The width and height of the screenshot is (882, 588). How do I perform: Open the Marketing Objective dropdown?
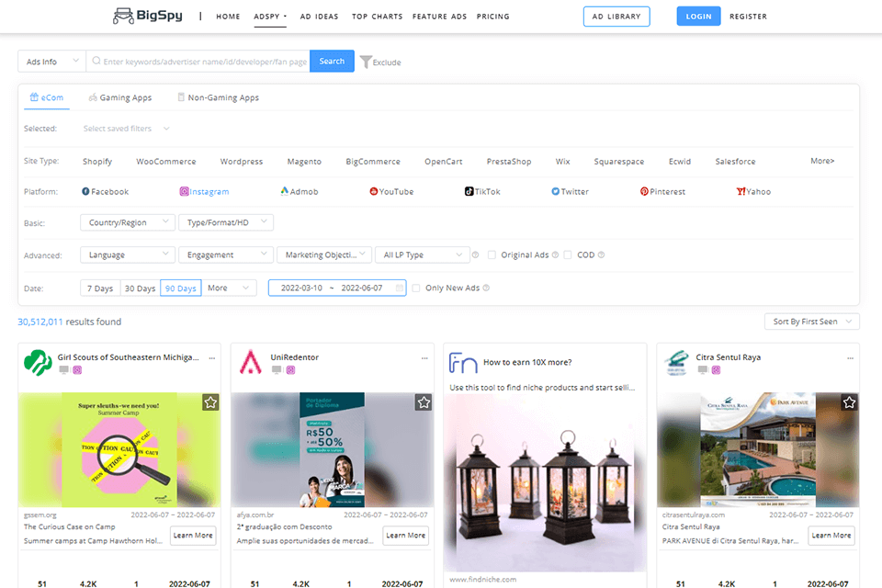324,254
